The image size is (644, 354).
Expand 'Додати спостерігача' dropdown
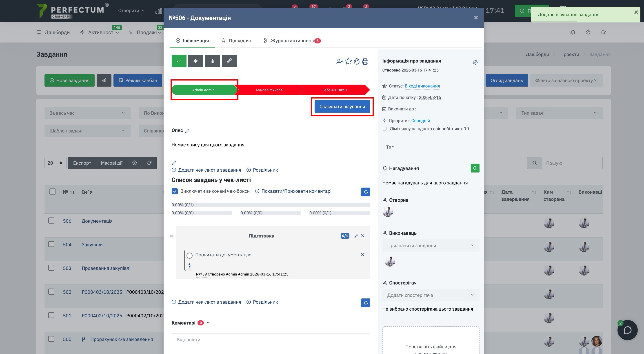431,295
